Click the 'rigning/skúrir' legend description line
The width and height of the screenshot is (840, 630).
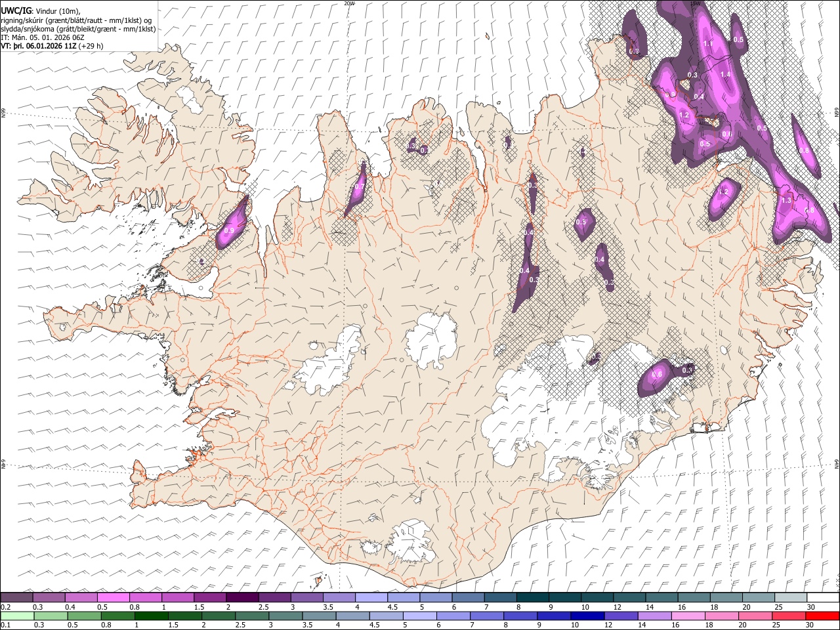(76, 20)
